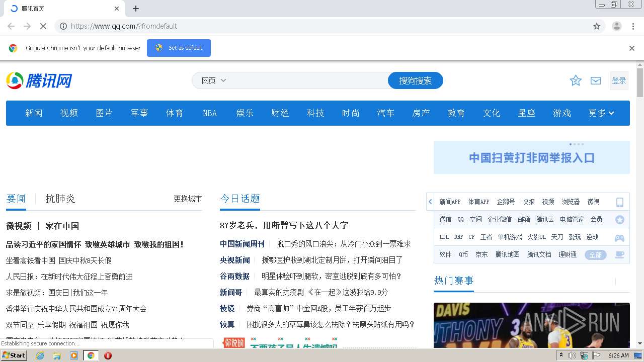Click the search input field
Image resolution: width=644 pixels, height=362 pixels.
pyautogui.click(x=307, y=80)
